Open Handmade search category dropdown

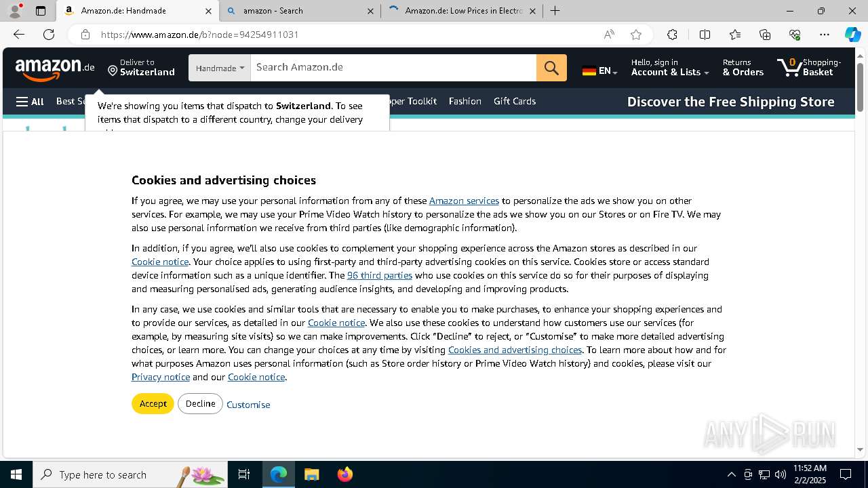coord(220,68)
